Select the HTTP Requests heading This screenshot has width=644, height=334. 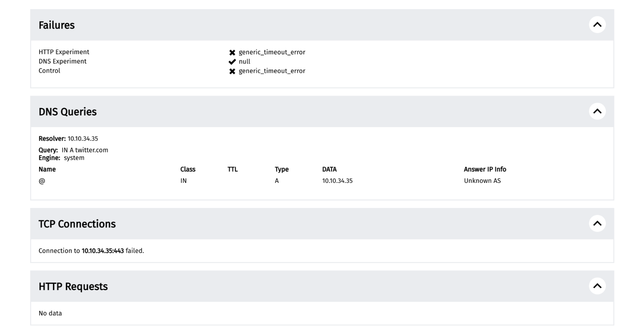pos(73,286)
